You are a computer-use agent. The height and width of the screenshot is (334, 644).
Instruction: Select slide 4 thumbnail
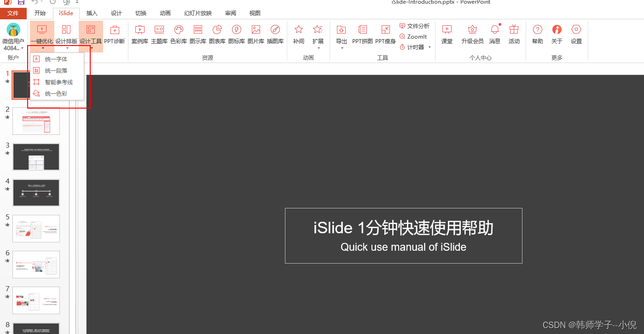tap(36, 193)
